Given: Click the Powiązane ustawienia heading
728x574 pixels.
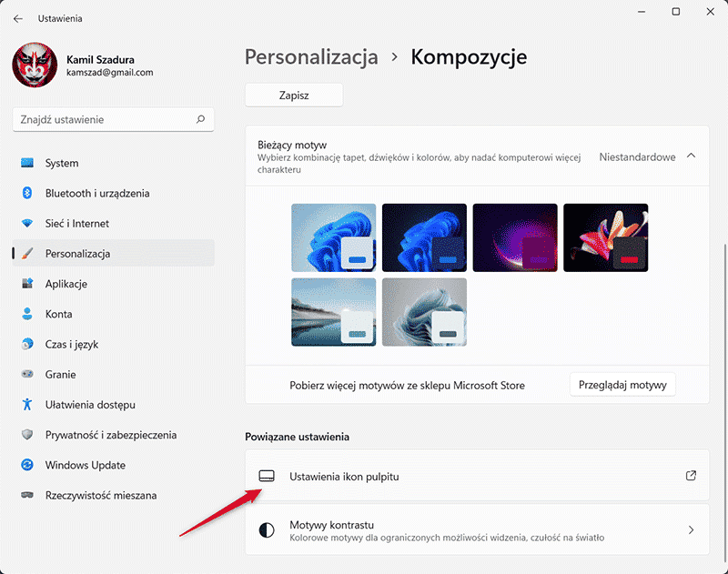Looking at the screenshot, I should 298,437.
